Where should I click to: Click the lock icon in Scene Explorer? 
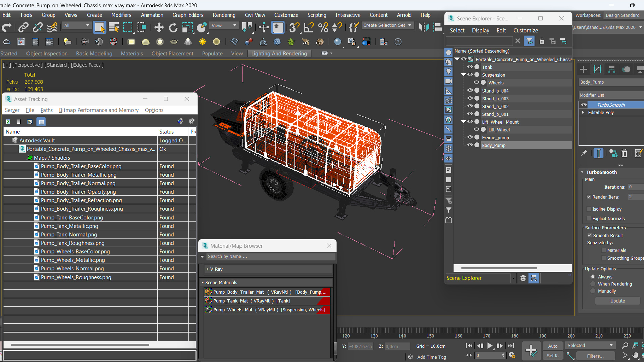pyautogui.click(x=542, y=41)
